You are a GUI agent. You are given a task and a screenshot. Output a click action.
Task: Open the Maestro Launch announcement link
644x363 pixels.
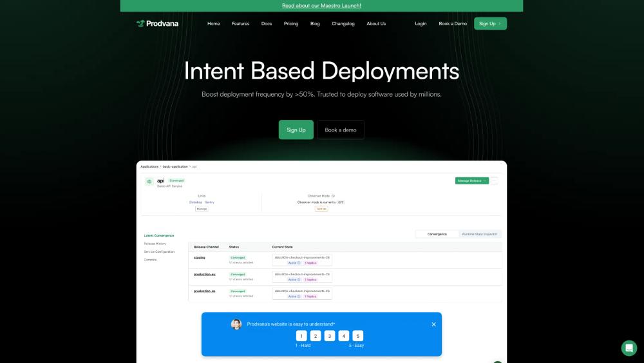321,5
